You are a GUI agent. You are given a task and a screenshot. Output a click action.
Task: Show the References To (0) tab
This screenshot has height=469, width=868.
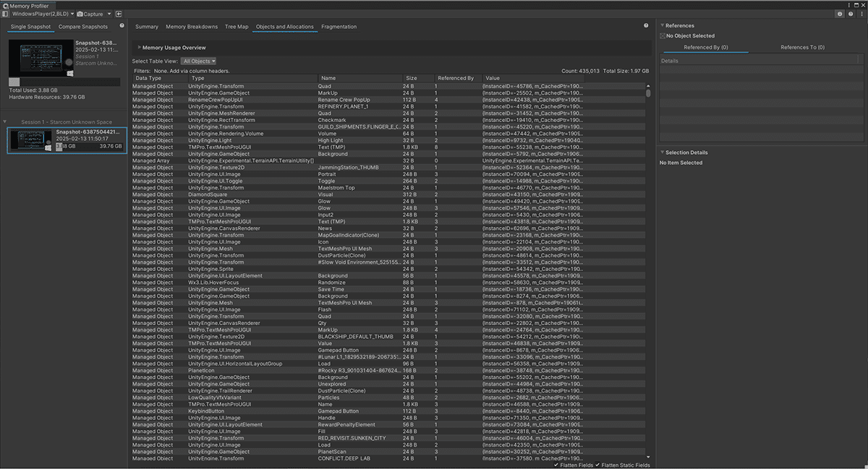[x=802, y=48]
